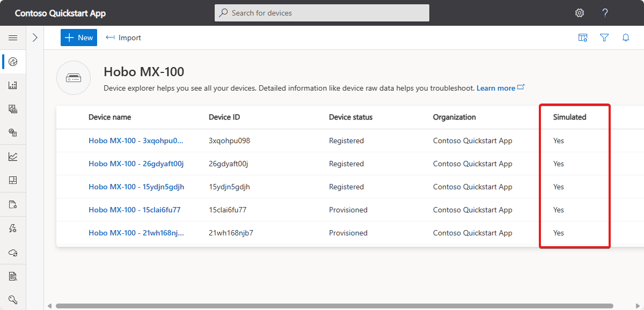Open the settings gear in the header

pyautogui.click(x=580, y=13)
